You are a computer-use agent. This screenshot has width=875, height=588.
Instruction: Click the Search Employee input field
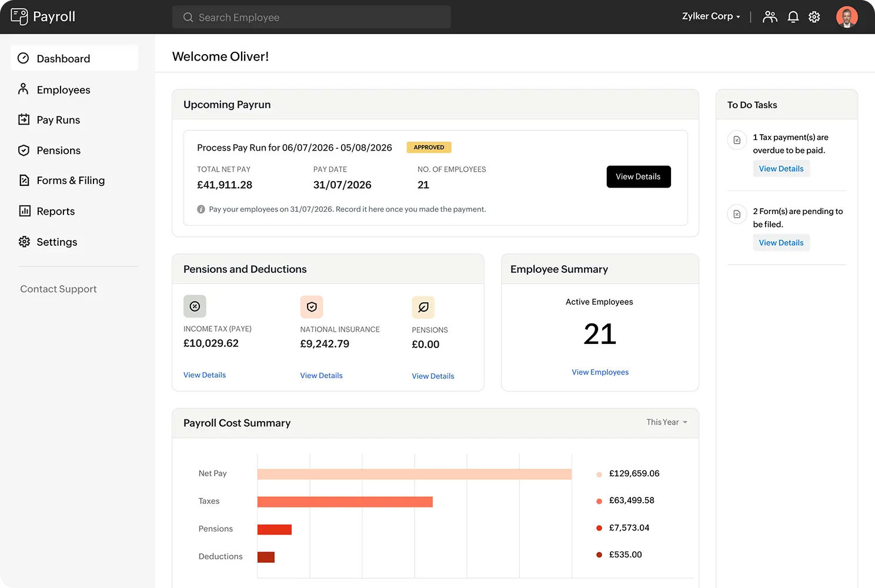pos(312,17)
